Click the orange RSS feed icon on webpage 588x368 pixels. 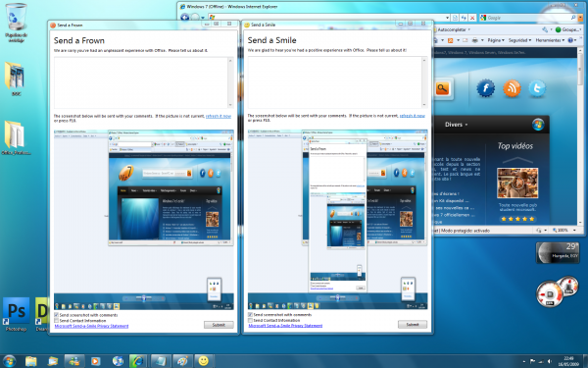[x=512, y=88]
